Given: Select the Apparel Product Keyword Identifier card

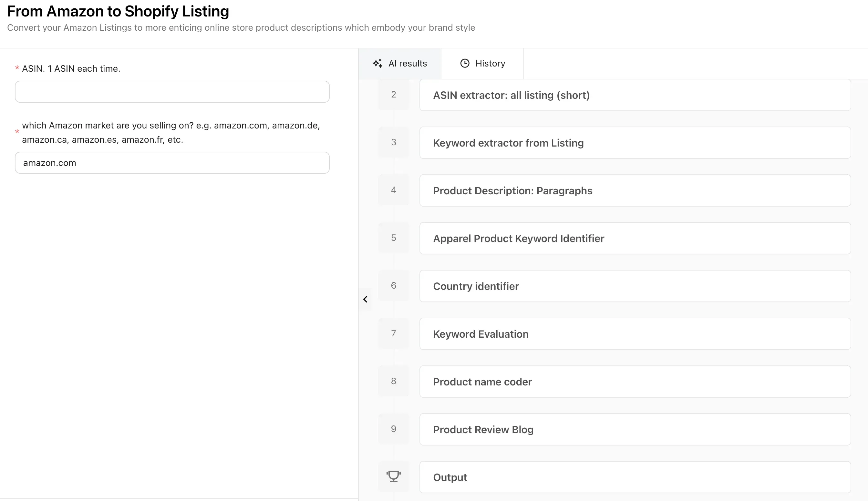Looking at the screenshot, I should click(x=635, y=238).
